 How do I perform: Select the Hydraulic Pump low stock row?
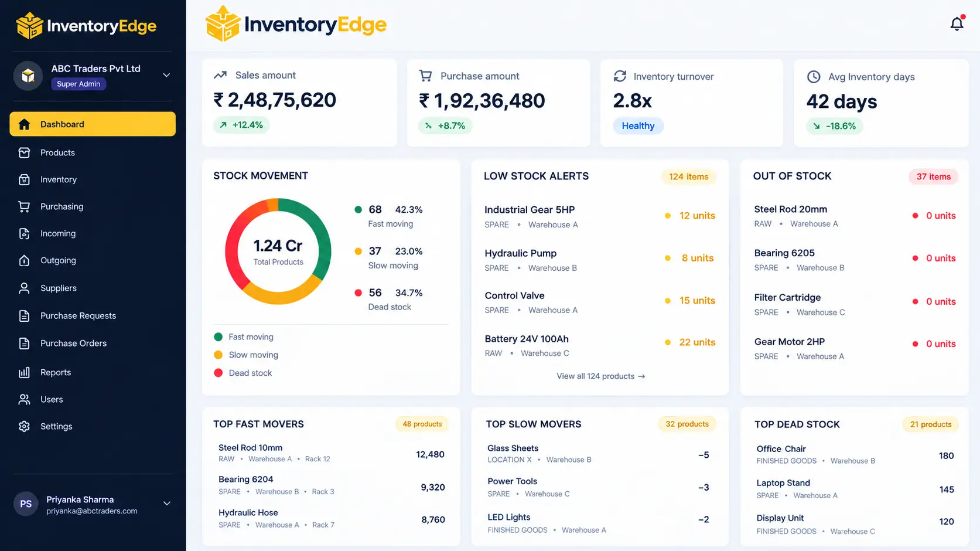(600, 260)
